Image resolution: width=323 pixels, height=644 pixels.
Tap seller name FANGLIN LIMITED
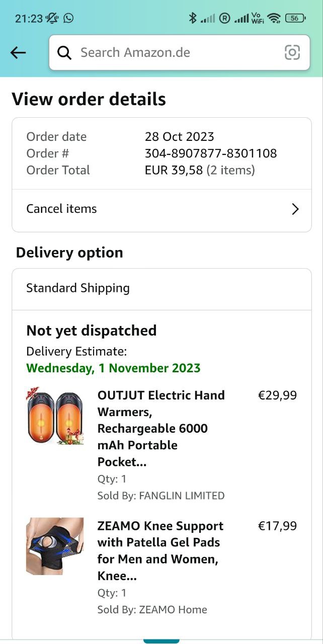(182, 496)
